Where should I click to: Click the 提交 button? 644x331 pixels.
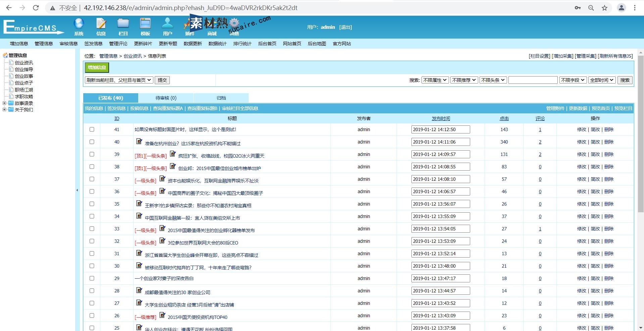point(162,80)
